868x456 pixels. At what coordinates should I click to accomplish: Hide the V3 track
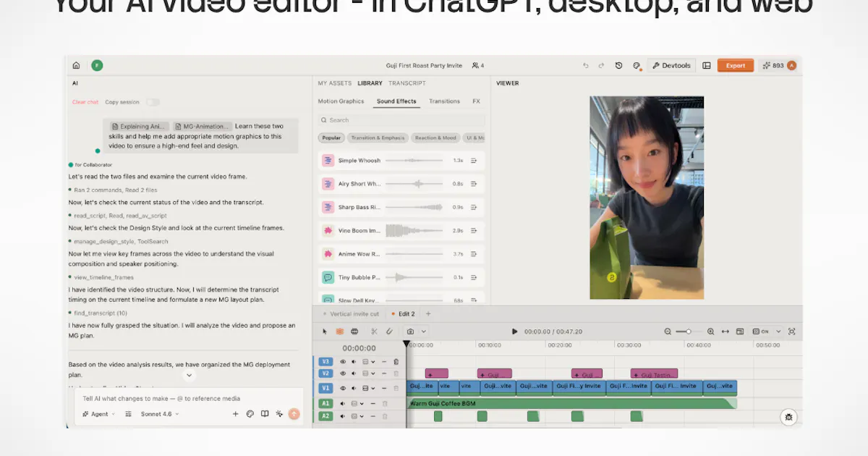coord(343,362)
